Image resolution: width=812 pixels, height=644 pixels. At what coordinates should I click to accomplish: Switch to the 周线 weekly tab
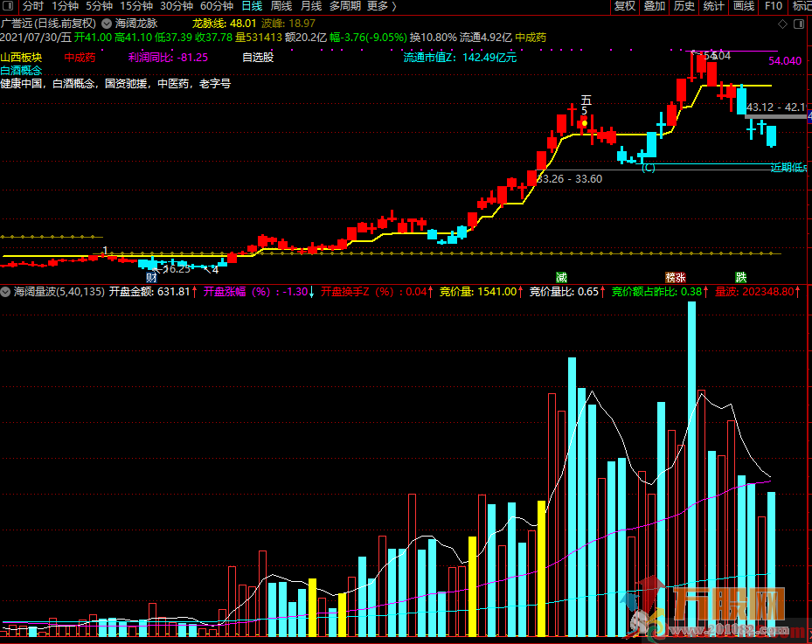point(281,6)
